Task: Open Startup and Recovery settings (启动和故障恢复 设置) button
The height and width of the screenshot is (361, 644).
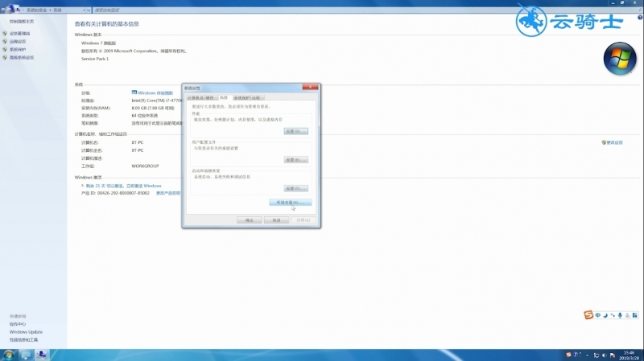Action: click(x=295, y=188)
